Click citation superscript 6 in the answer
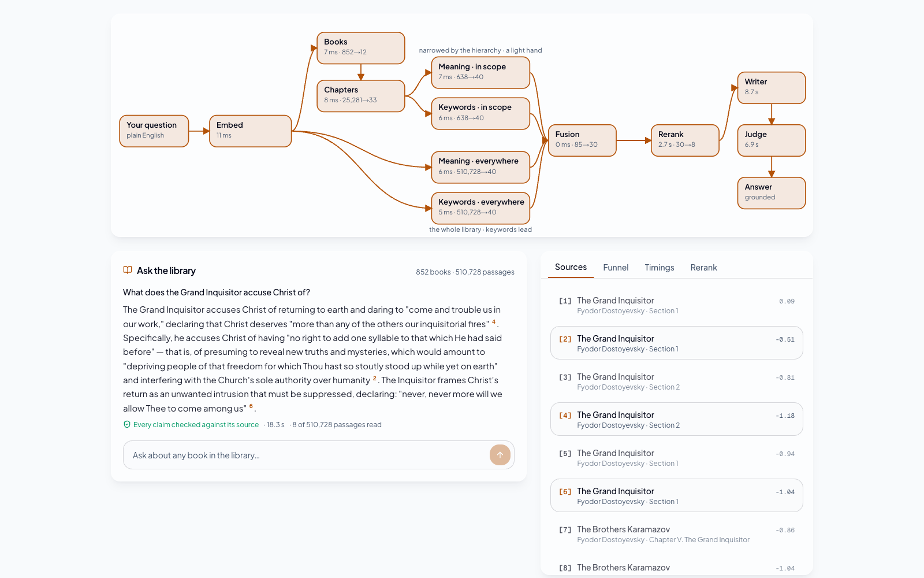This screenshot has height=578, width=924. click(x=251, y=406)
